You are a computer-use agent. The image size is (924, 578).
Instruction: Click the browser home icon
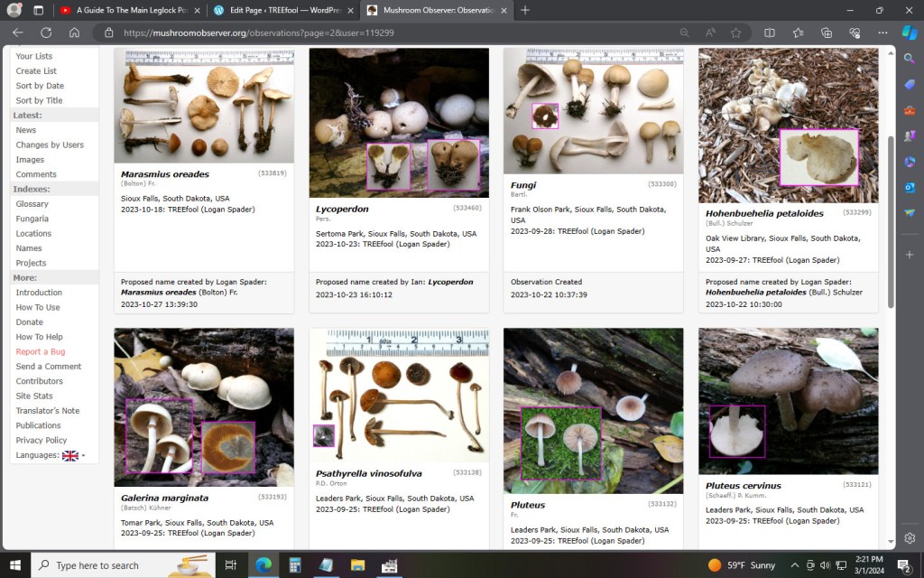[75, 33]
